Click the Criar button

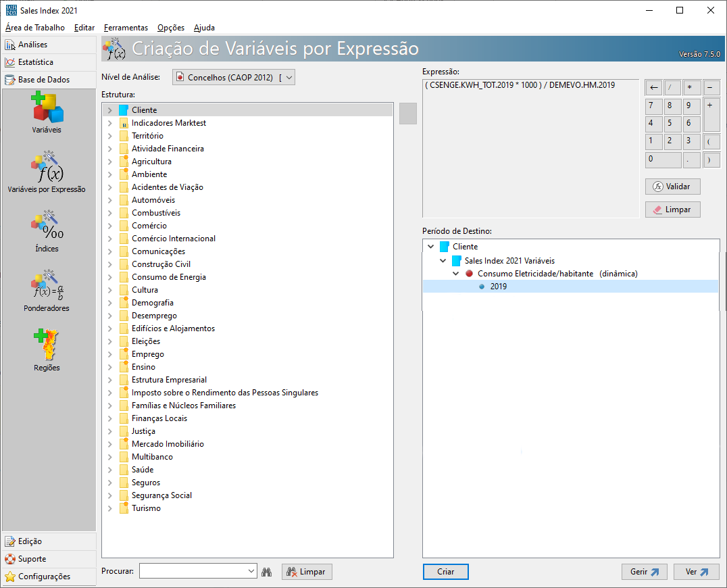pos(445,572)
